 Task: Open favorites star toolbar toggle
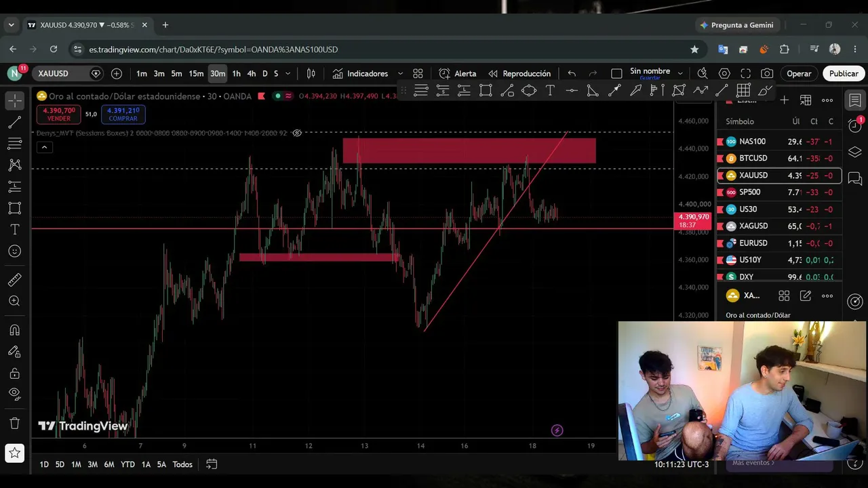point(14,452)
